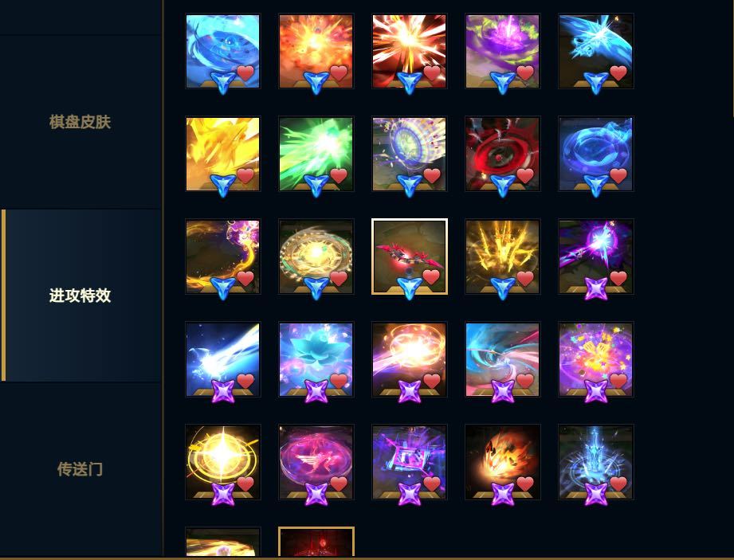Select the 棋盘皮肤 tab in sidebar
This screenshot has height=560, width=734.
[x=80, y=122]
